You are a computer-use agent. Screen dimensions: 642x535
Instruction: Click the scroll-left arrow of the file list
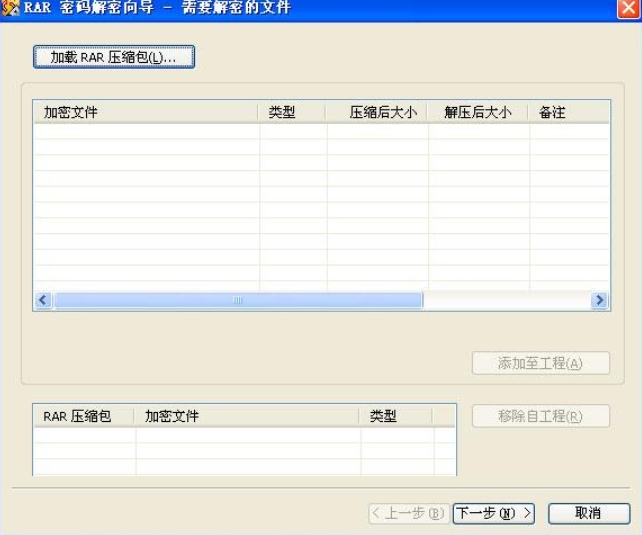point(43,300)
